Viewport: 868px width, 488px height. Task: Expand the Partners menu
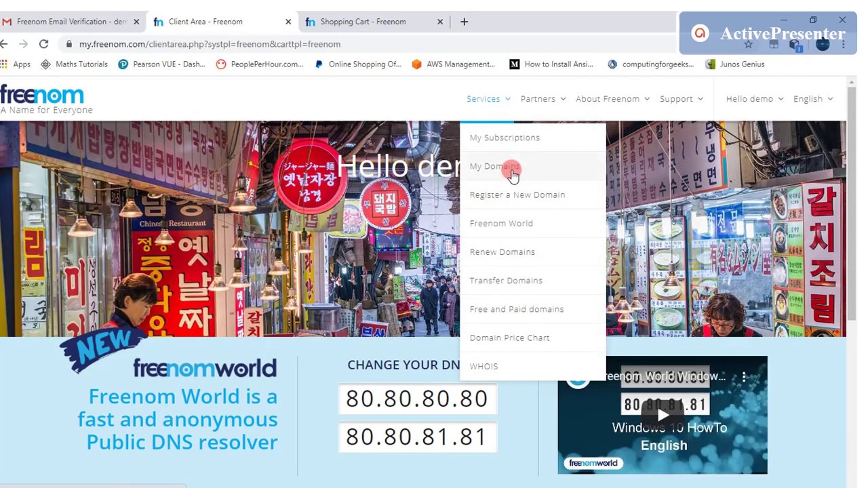543,99
